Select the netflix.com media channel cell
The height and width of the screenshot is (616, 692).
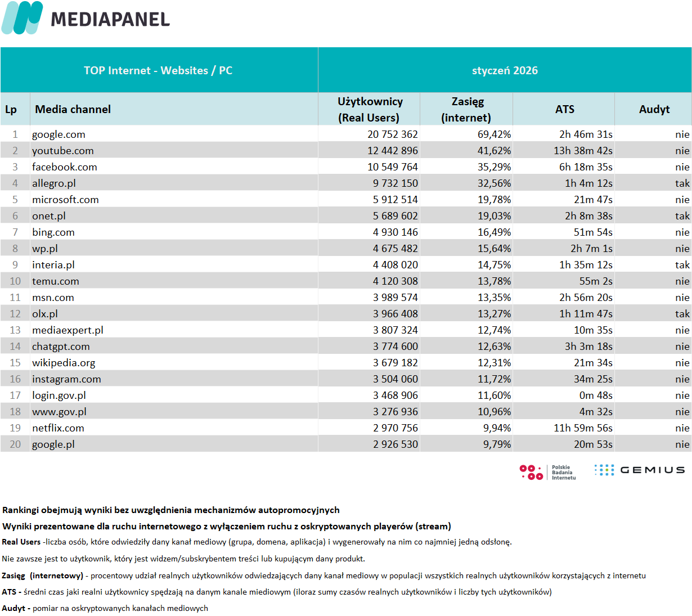[x=58, y=428]
